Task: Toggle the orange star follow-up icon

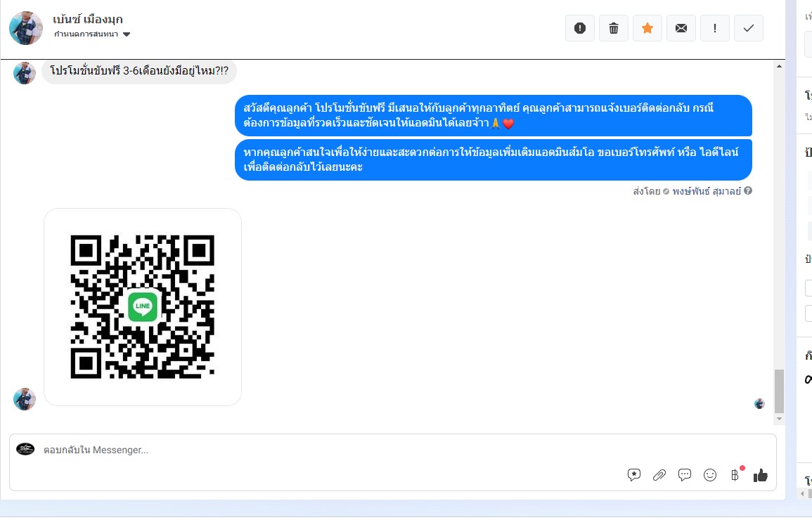Action: tap(647, 28)
